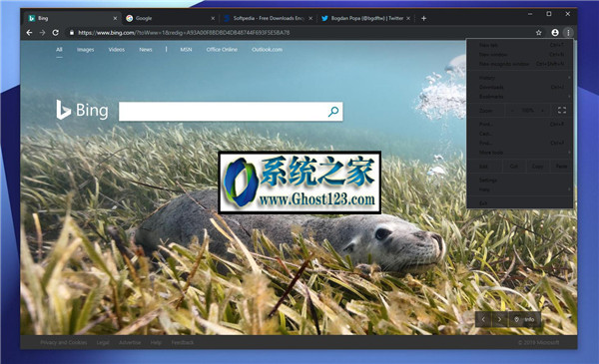Open the Images search category
This screenshot has height=364, width=599.
(x=85, y=50)
